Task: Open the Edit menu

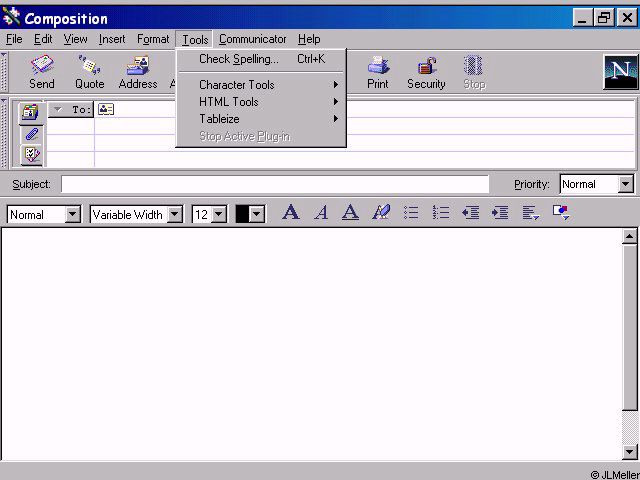Action: 43,39
